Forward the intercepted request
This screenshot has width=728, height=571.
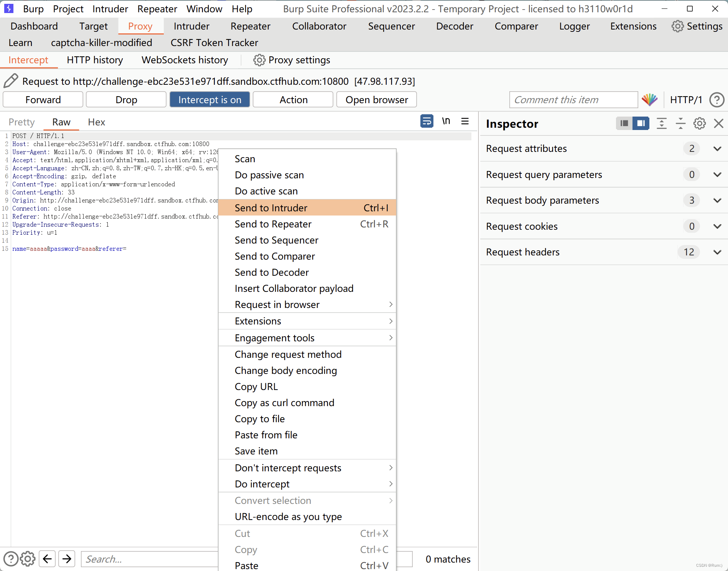(x=43, y=100)
